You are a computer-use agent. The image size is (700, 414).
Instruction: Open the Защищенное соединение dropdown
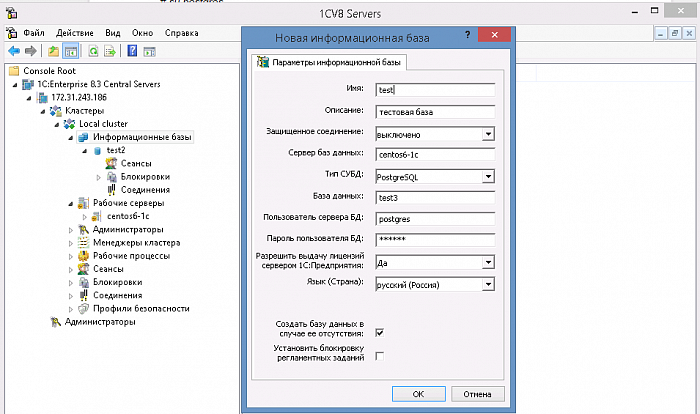[488, 134]
